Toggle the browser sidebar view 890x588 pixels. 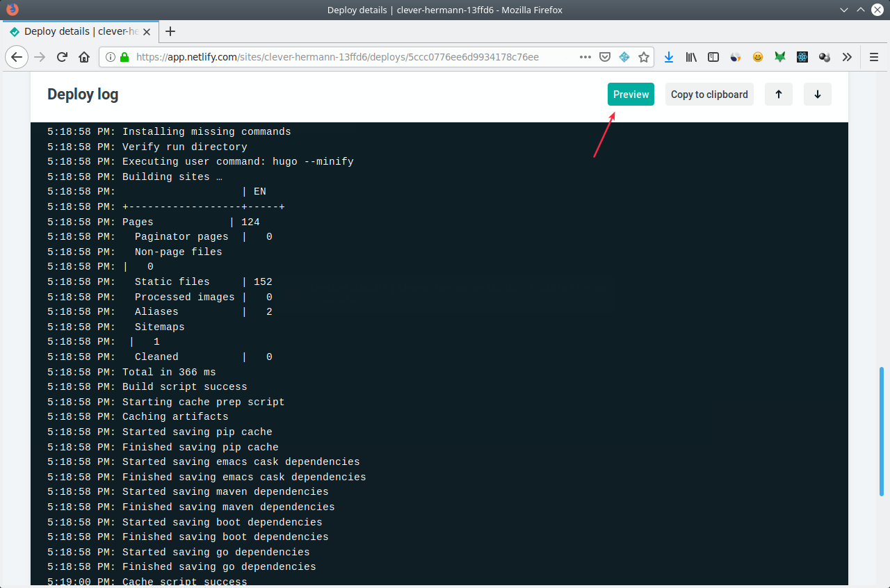click(x=713, y=57)
